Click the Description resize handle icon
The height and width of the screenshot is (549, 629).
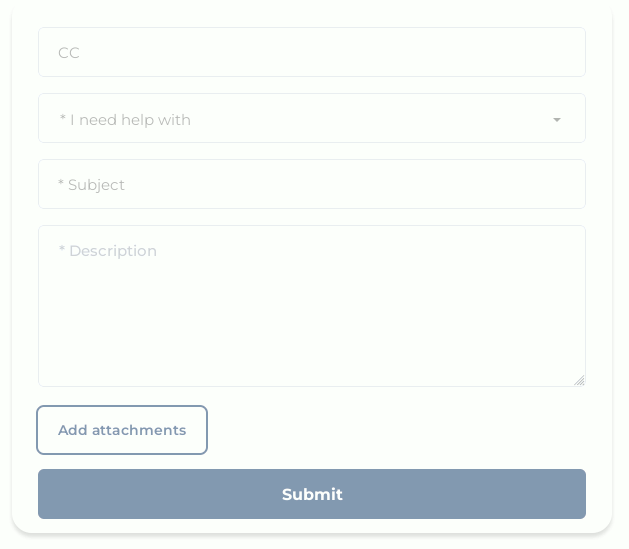coord(579,380)
